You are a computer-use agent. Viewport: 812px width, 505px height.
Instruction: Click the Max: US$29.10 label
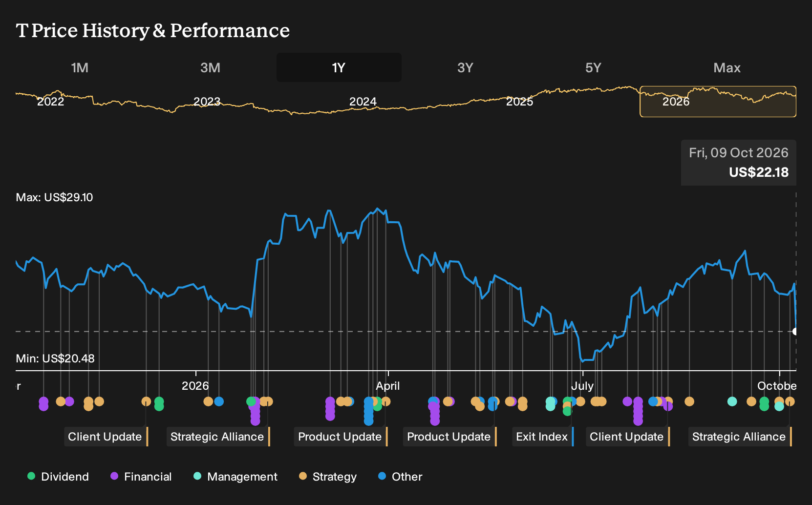pos(54,197)
